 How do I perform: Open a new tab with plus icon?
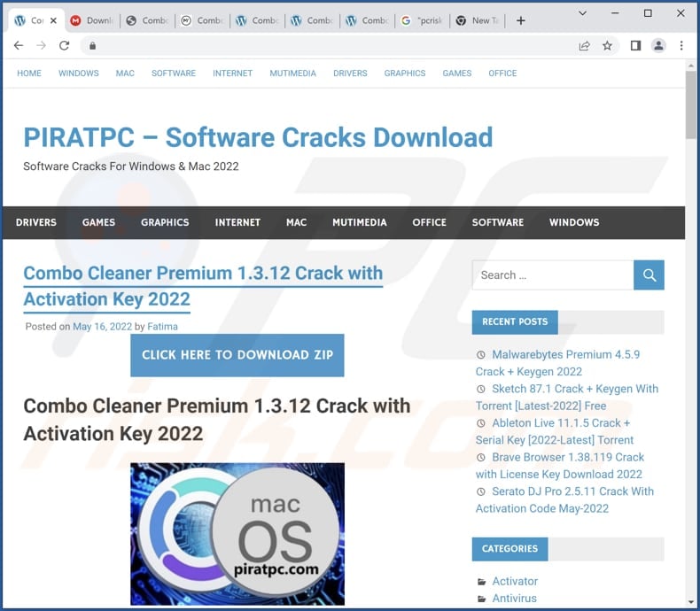520,20
